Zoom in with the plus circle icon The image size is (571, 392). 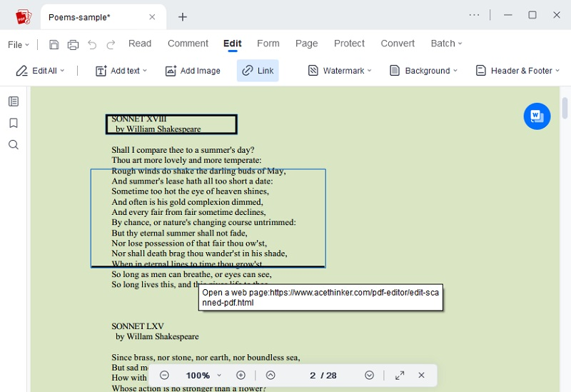pyautogui.click(x=241, y=376)
